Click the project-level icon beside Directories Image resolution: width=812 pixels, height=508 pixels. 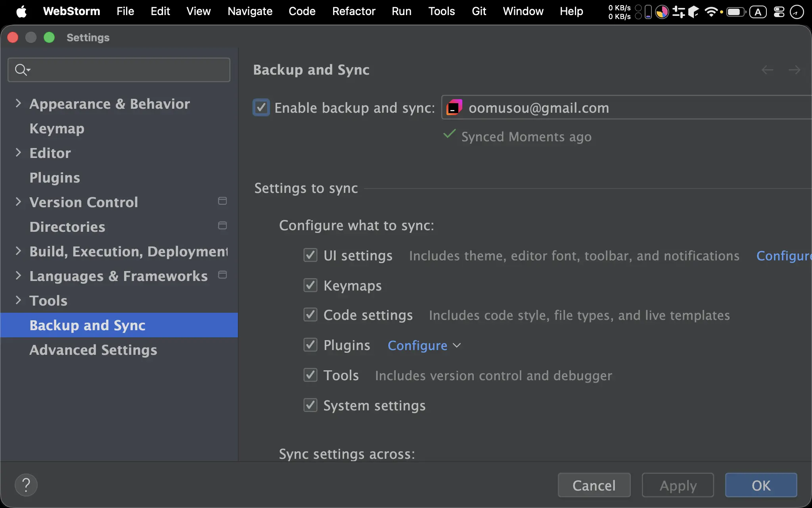(222, 226)
